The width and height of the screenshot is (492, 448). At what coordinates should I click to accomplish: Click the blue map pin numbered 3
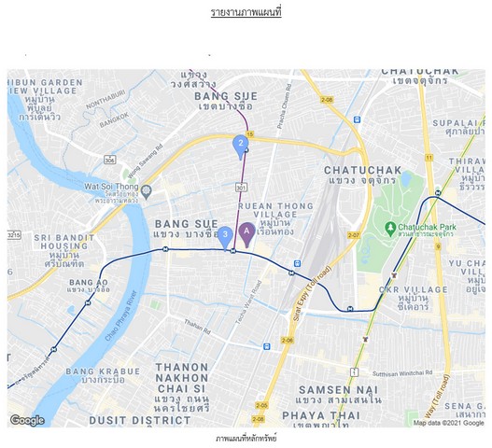[225, 238]
